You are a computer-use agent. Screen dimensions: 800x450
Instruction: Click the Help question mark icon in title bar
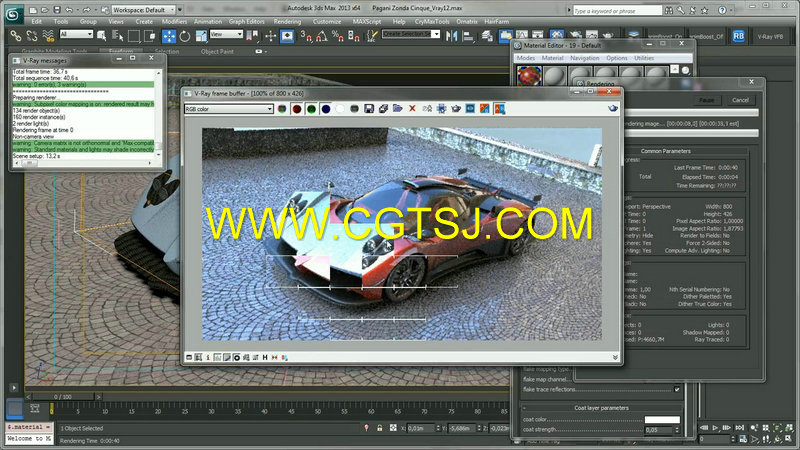tap(722, 10)
